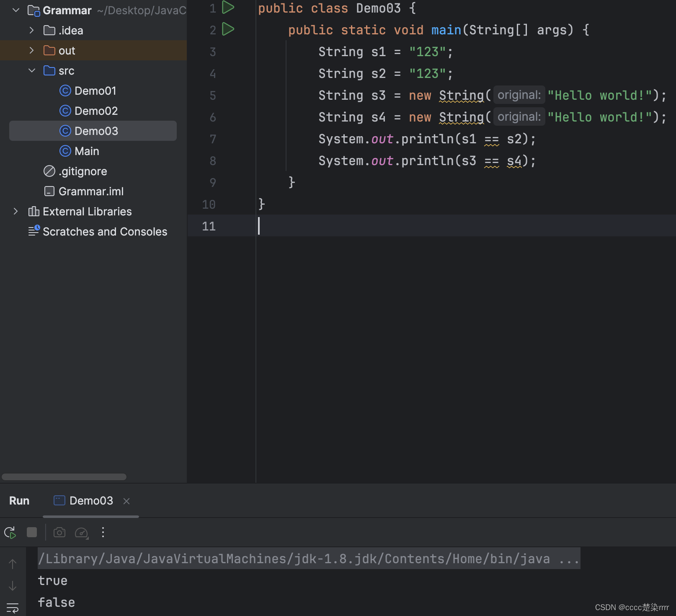Select the src folder row

point(93,70)
